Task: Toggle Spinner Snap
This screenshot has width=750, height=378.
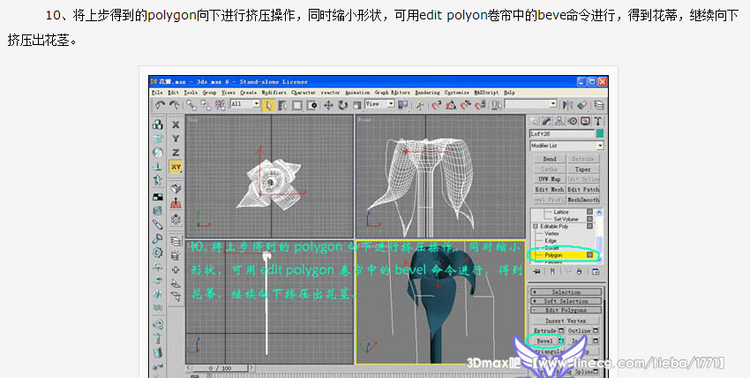Action: [x=480, y=105]
